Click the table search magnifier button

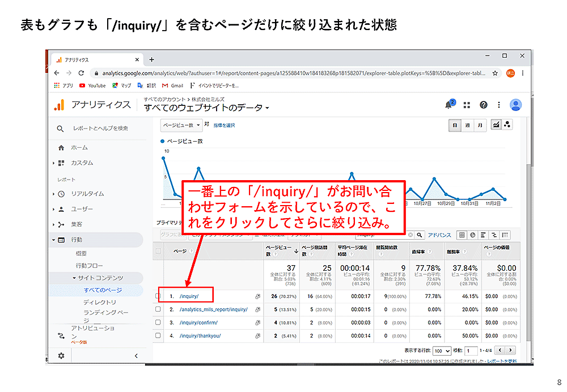420,235
